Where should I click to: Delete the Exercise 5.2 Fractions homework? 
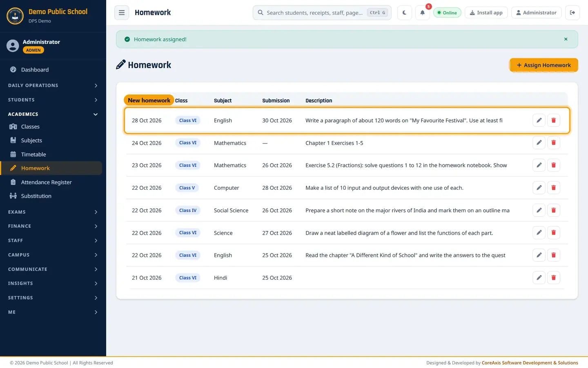pos(554,165)
